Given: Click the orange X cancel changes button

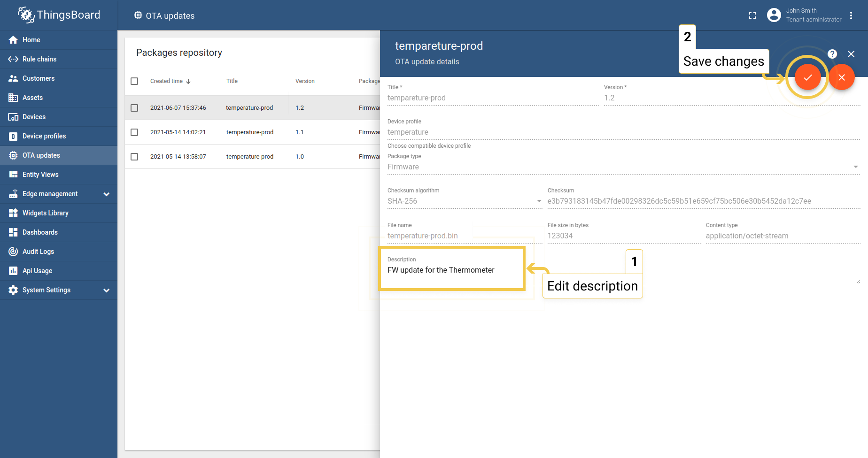Looking at the screenshot, I should [841, 77].
